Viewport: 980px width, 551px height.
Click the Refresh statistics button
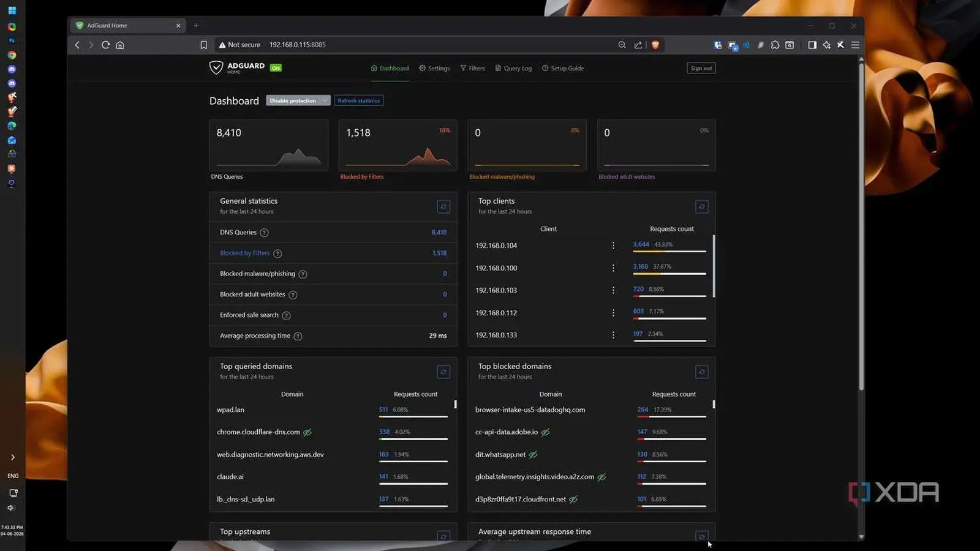pyautogui.click(x=359, y=100)
